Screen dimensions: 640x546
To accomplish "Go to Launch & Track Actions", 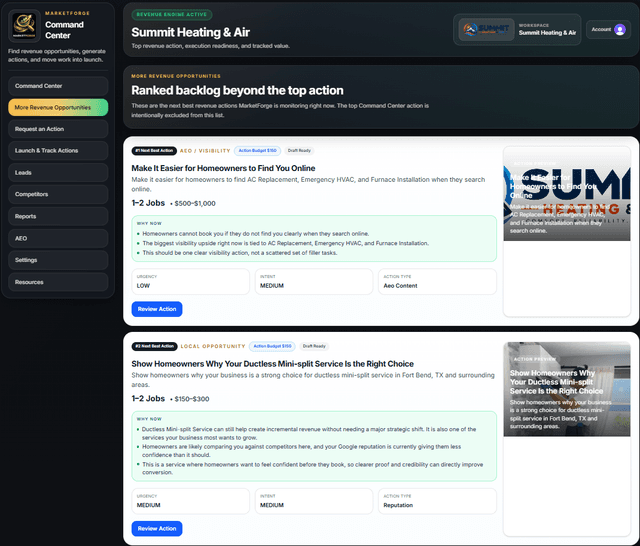I will [58, 151].
